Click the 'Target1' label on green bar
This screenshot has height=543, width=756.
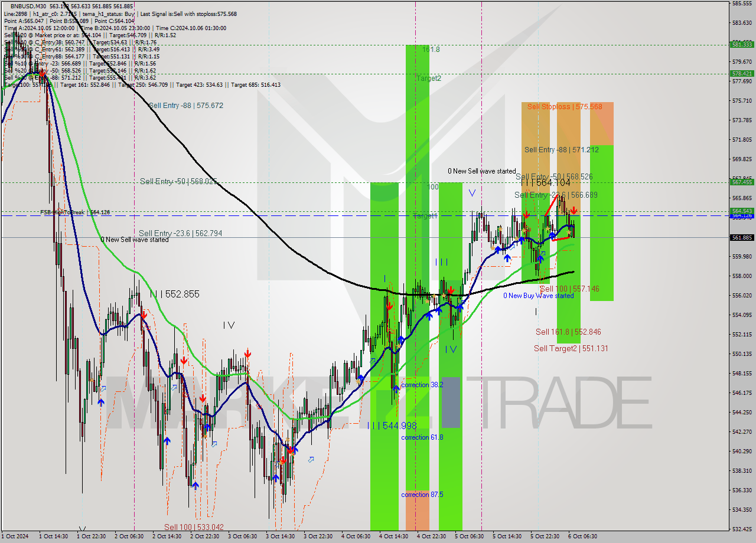tap(425, 216)
